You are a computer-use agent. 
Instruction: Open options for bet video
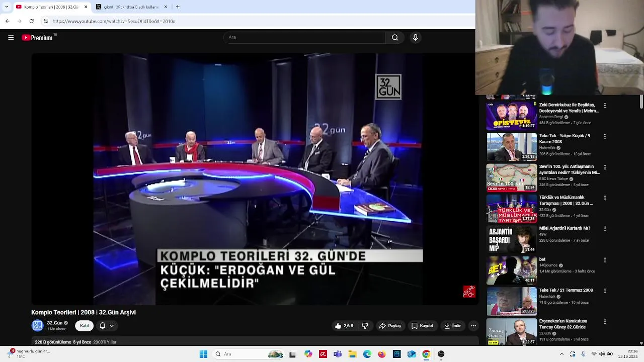coord(605,260)
